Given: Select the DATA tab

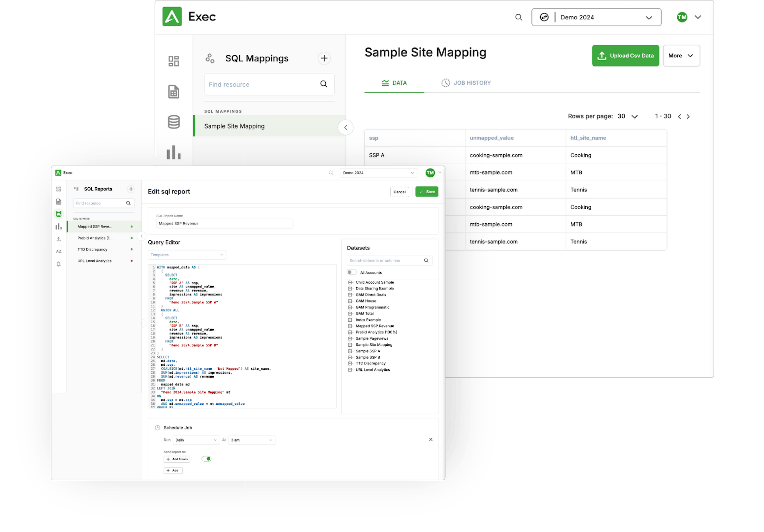Looking at the screenshot, I should click(394, 83).
